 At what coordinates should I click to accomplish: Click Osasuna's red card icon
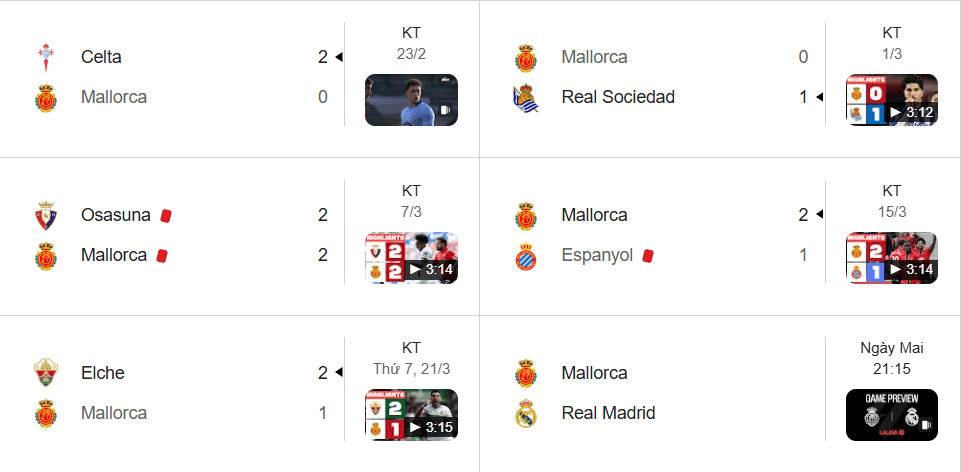pyautogui.click(x=167, y=215)
